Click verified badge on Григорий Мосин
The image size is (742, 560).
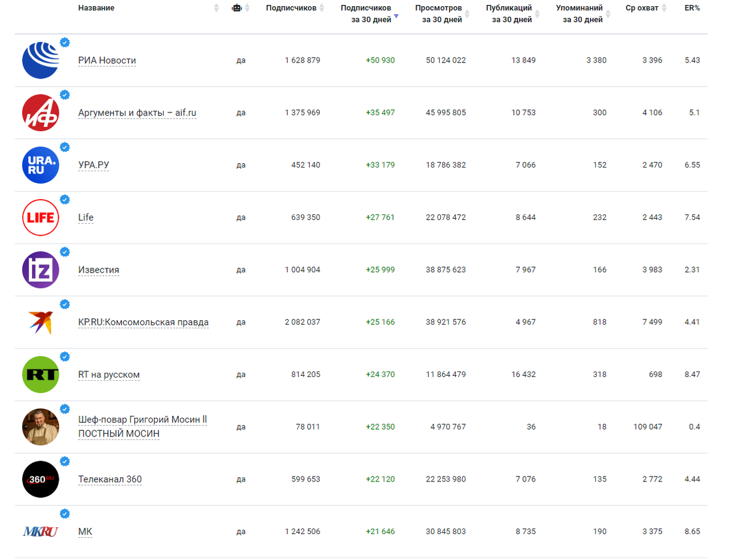[x=64, y=409]
